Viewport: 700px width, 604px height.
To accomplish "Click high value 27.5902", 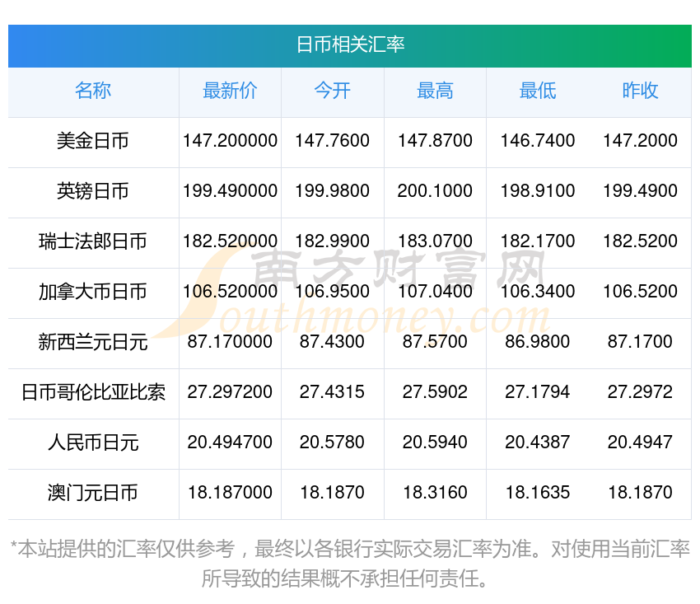I will pos(435,392).
